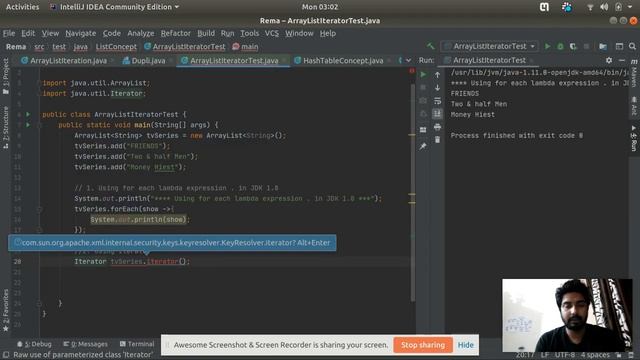Open the Search Everywhere magnifier

click(632, 47)
